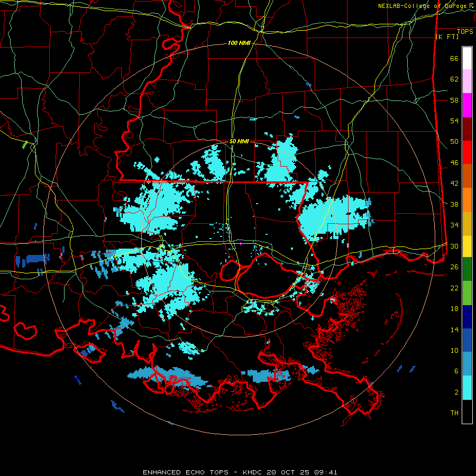Screen dimensions: 476x476
Task: Click the cyan 2 kft legend swatch
Action: 467,388
